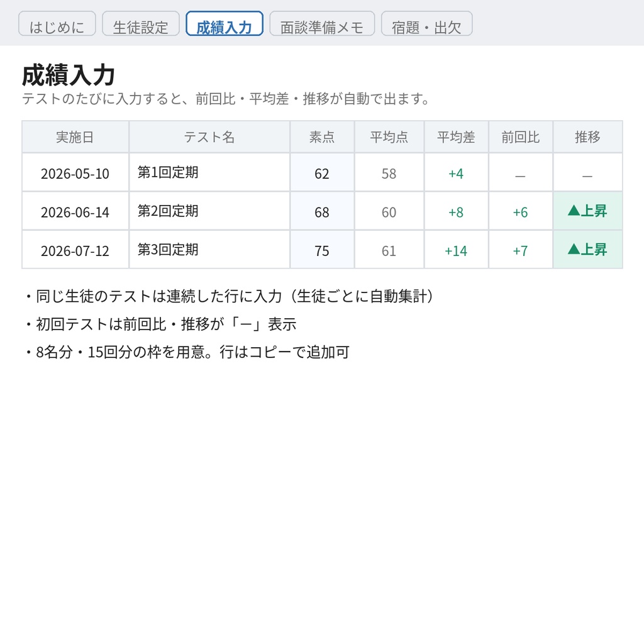Screen dimensions: 644x644
Task: Click the 前回比 column header
Action: click(x=520, y=137)
